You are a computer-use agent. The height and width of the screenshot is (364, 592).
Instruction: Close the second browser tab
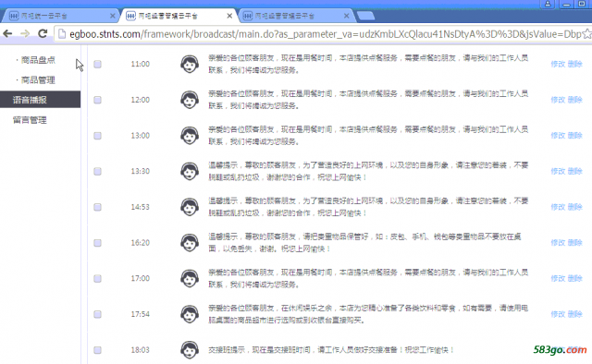tap(229, 16)
